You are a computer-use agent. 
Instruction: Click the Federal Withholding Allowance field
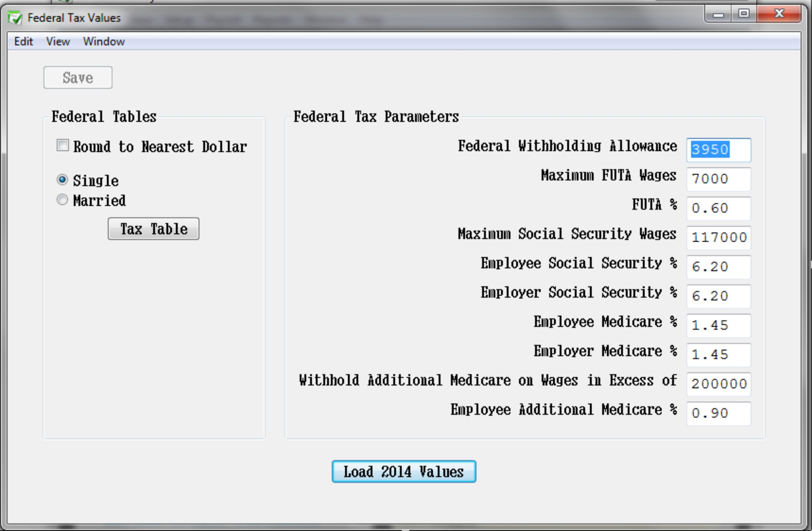pos(719,150)
